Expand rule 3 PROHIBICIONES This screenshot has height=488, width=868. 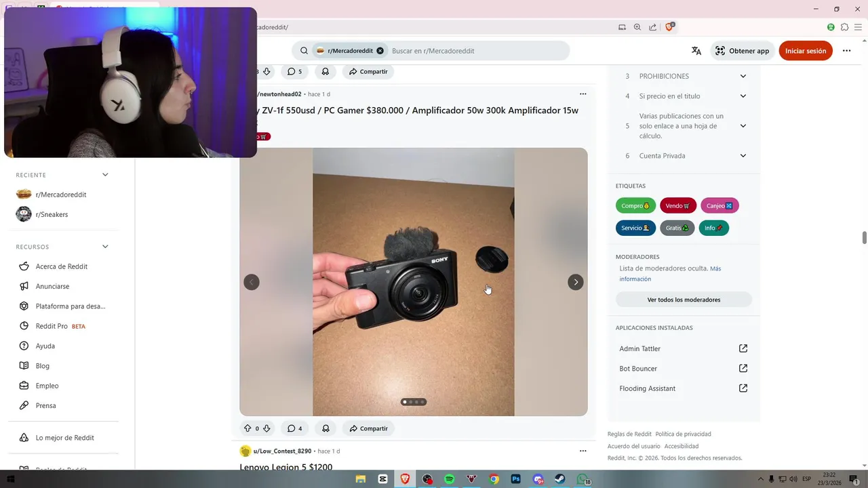(x=743, y=76)
